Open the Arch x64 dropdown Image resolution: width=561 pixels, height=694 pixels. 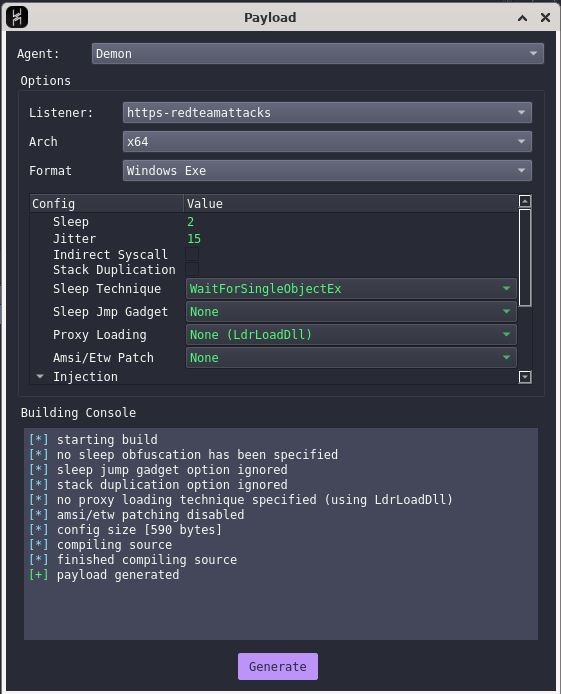(x=327, y=142)
